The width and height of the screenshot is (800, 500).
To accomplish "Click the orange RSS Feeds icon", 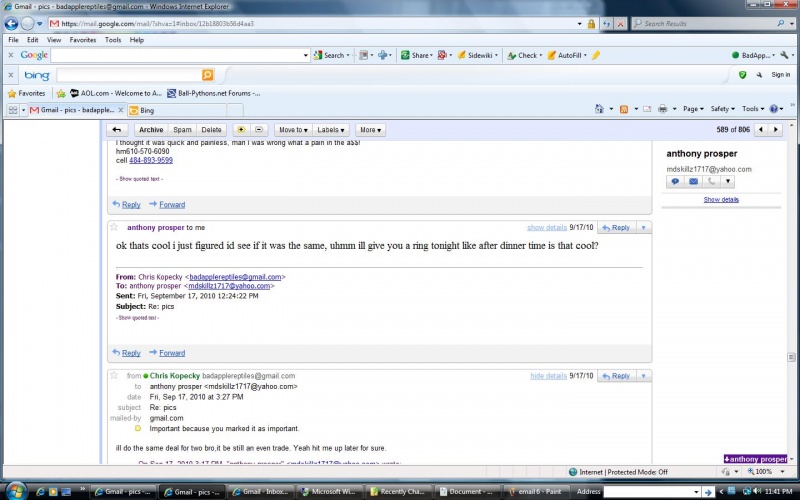I will tap(623, 109).
